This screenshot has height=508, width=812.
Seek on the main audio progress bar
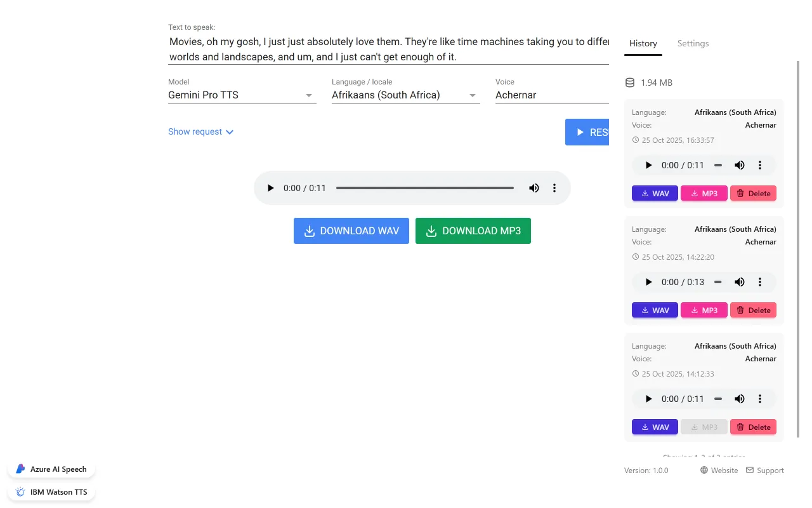424,188
